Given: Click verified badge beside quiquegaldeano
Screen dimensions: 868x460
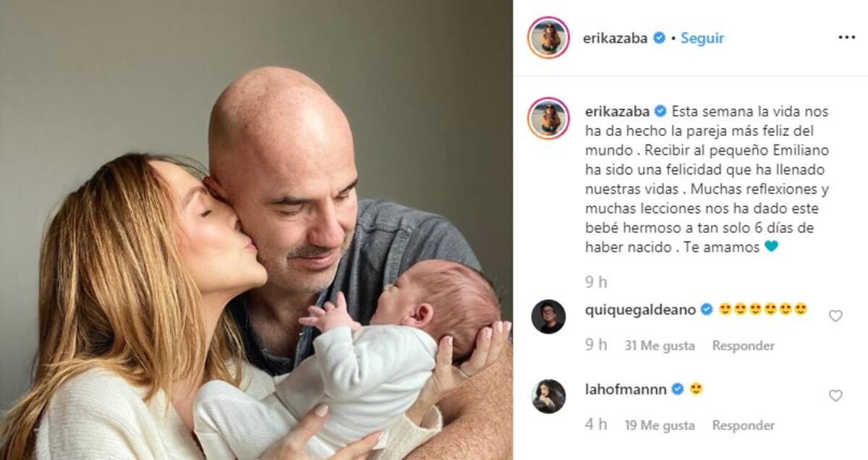Looking at the screenshot, I should pyautogui.click(x=707, y=310).
